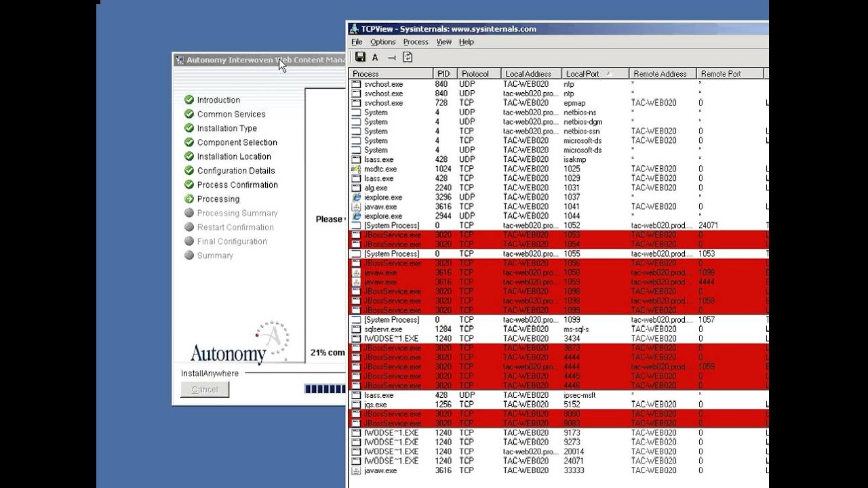Click grey circle icon beside Final Configuration
The height and width of the screenshot is (488, 868).
pos(189,241)
